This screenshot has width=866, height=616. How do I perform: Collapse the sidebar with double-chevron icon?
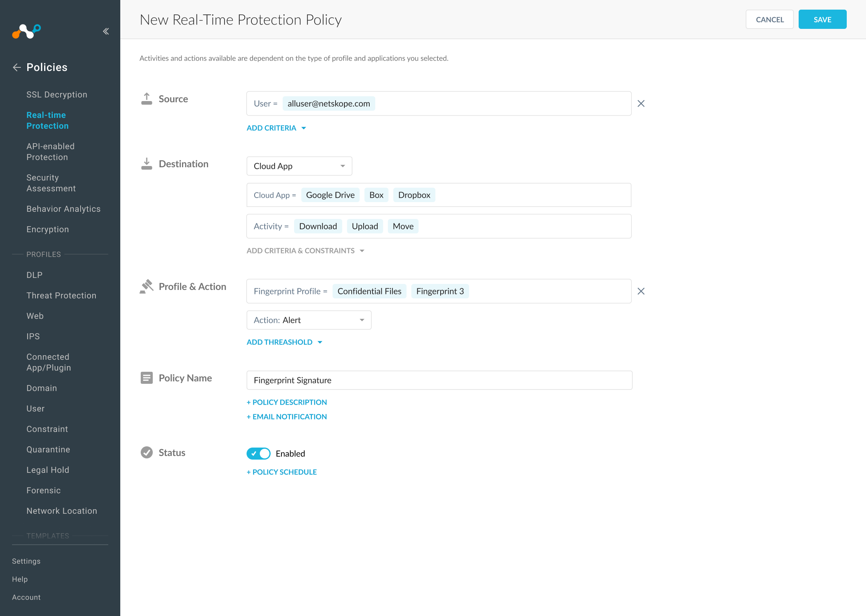point(106,31)
